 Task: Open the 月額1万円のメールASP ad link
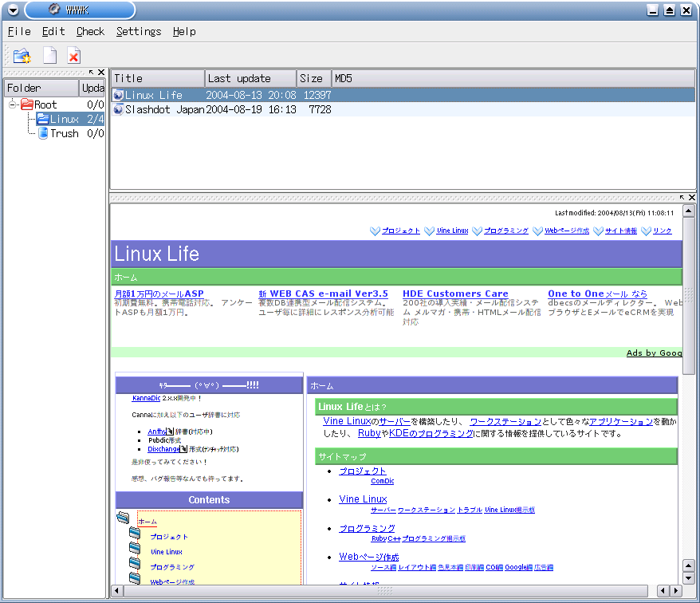[159, 294]
